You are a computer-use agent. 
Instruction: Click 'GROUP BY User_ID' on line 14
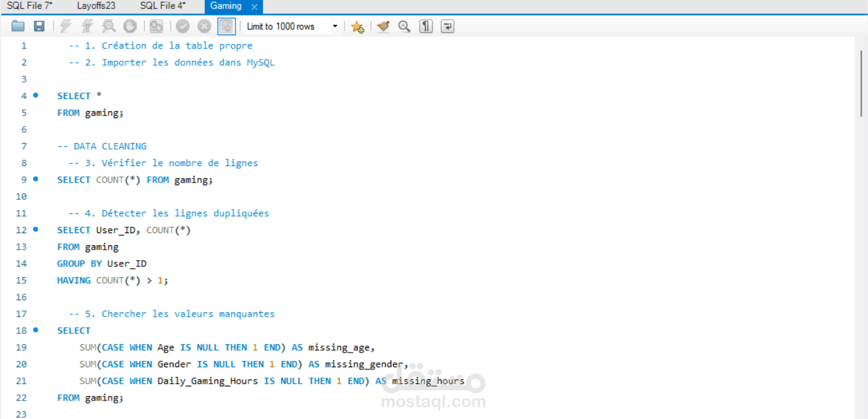102,264
